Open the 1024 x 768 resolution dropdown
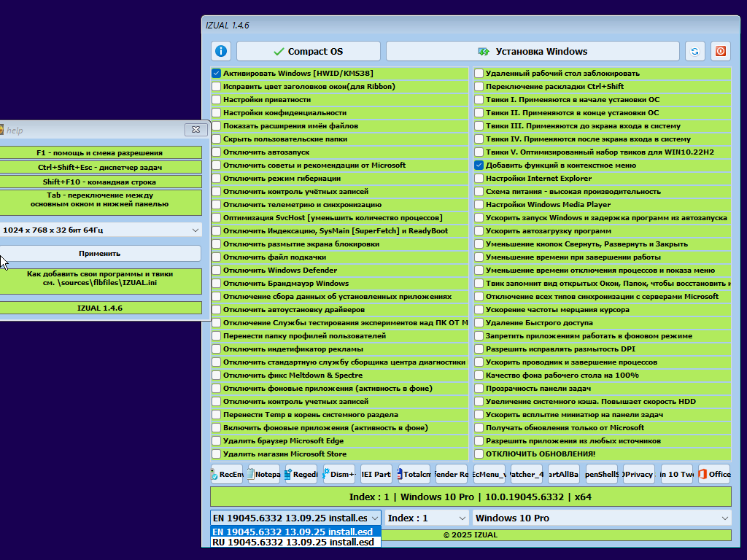This screenshot has height=560, width=747. pos(101,230)
